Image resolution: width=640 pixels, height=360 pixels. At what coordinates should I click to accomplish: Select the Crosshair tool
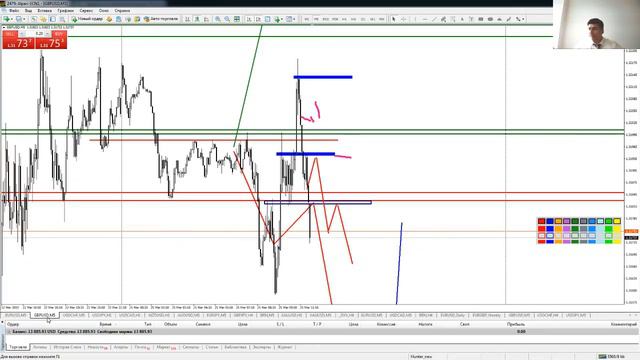403,19
